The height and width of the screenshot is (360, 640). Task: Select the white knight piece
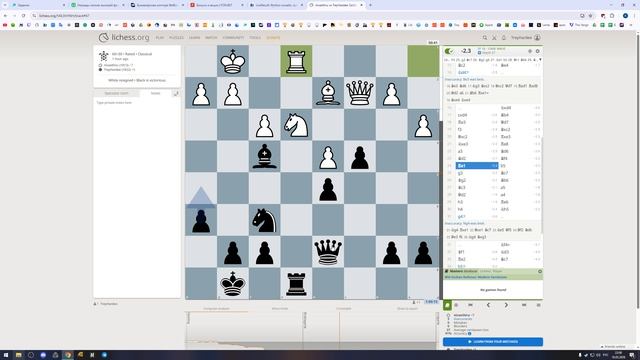tap(296, 125)
